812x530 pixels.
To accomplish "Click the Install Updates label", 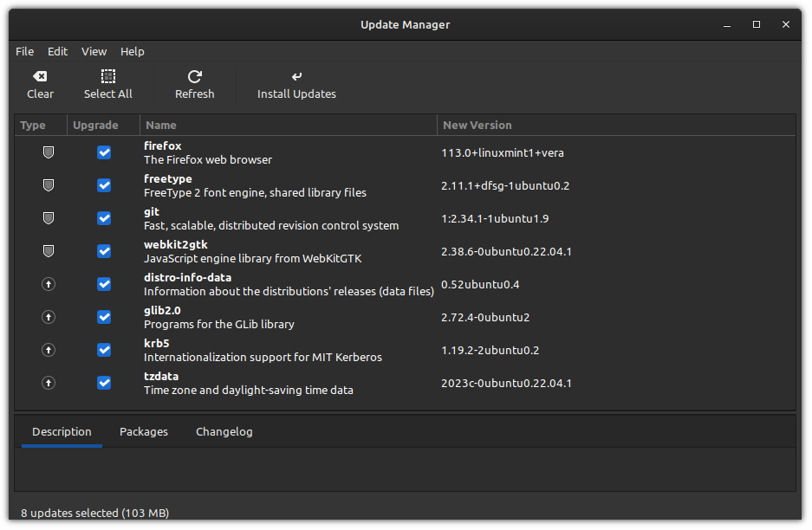I will point(296,94).
